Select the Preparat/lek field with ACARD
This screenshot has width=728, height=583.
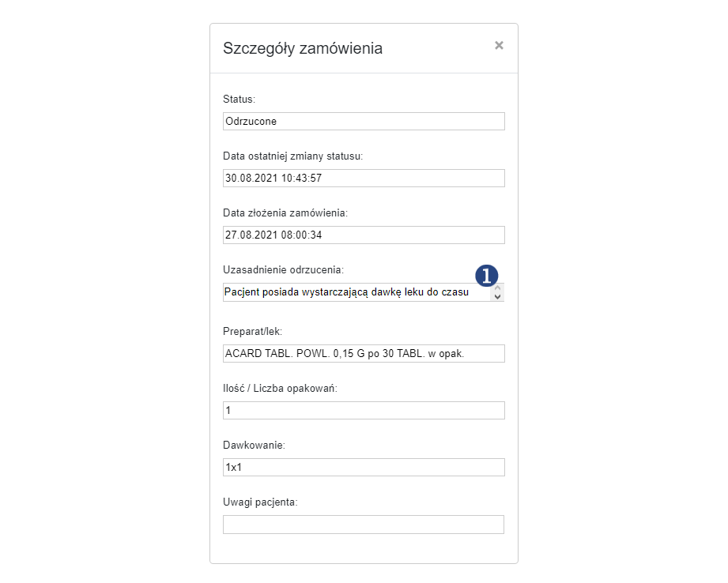click(364, 353)
